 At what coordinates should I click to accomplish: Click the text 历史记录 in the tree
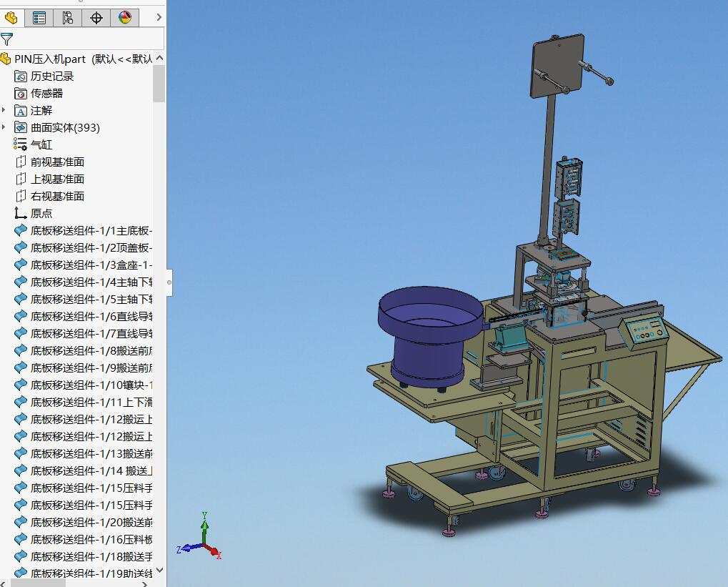pos(52,77)
